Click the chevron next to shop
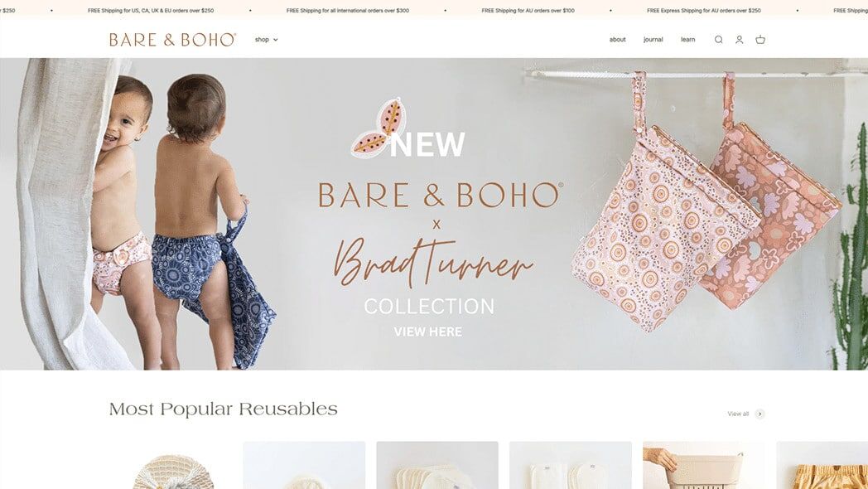This screenshot has height=489, width=868. click(x=276, y=40)
